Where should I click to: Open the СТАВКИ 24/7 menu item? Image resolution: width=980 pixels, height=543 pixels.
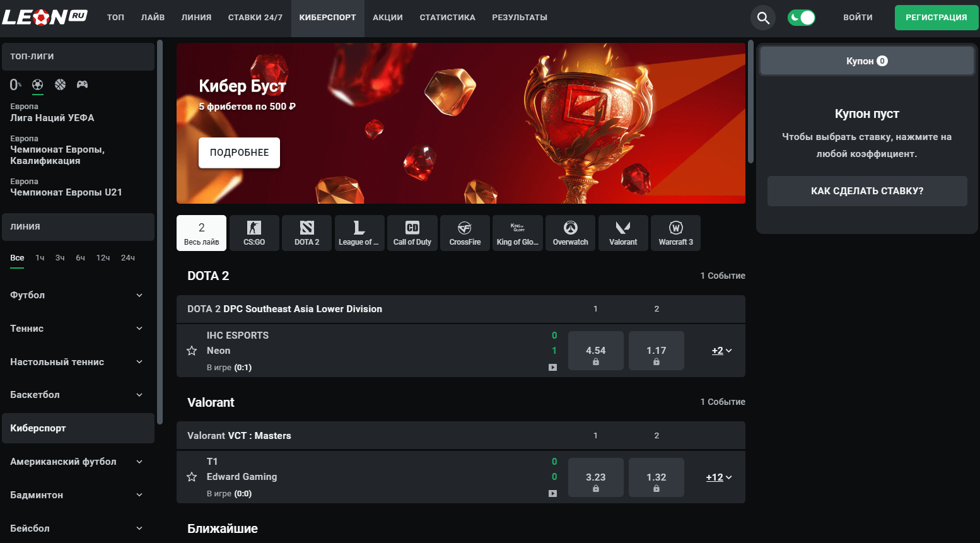click(x=255, y=18)
